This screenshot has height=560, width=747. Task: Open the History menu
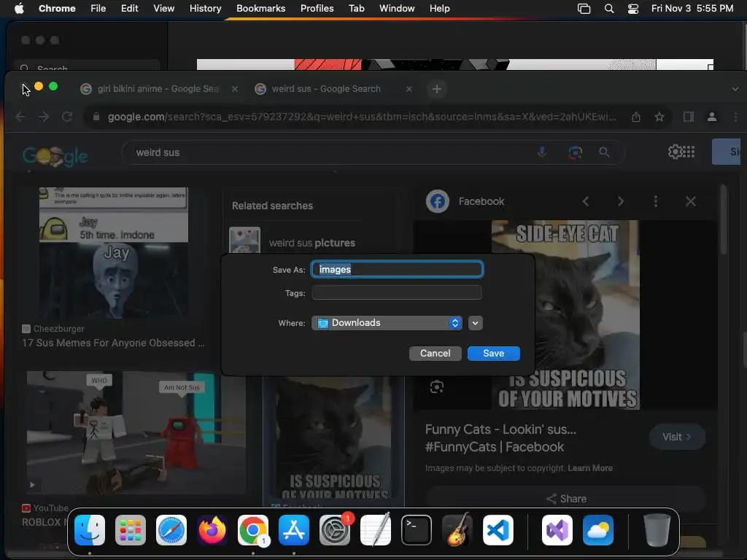[x=205, y=9]
